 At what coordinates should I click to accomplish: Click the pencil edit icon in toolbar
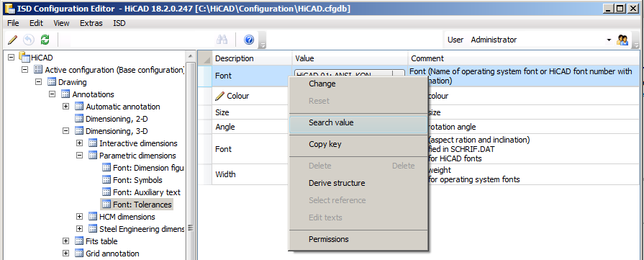(13, 40)
